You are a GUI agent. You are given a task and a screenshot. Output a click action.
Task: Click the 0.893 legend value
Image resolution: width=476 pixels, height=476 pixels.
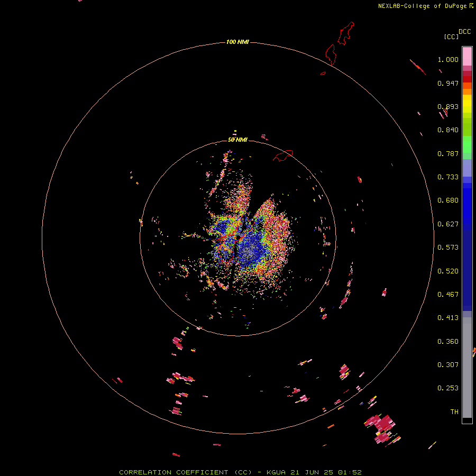click(x=448, y=106)
